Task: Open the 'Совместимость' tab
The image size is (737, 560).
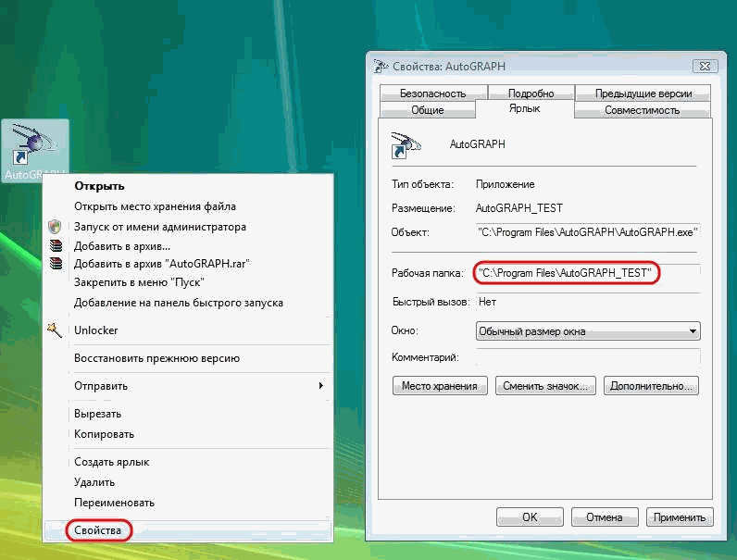Action: click(642, 110)
